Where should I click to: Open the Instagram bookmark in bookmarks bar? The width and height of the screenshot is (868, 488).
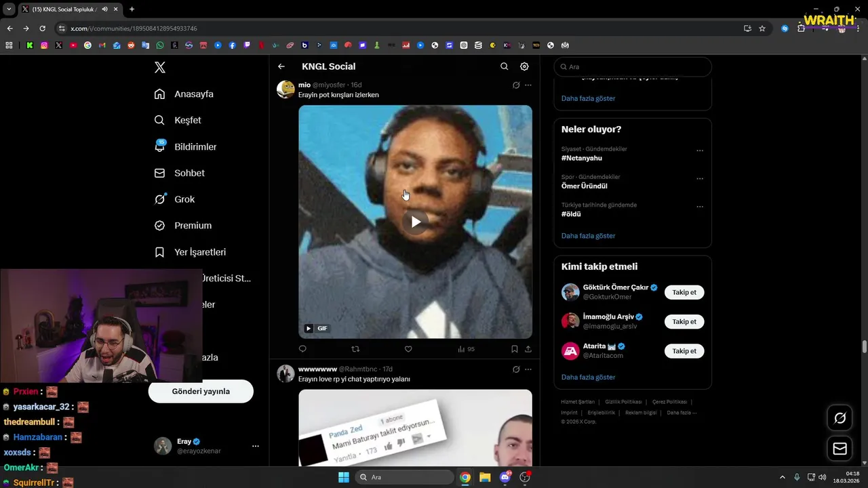(x=44, y=45)
